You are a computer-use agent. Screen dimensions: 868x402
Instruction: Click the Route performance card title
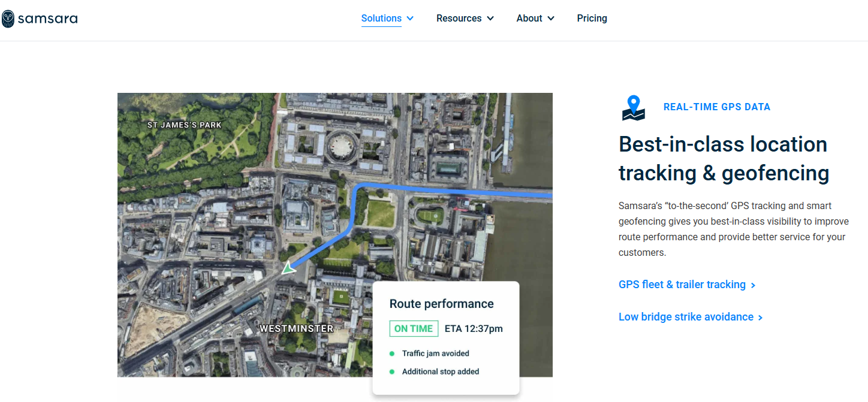coord(441,304)
